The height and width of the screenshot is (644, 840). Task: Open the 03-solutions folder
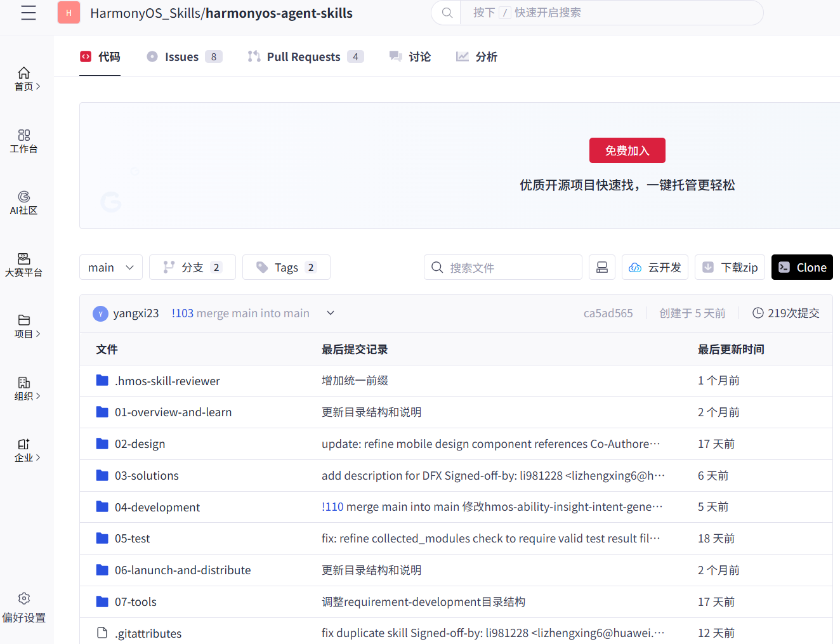tap(147, 475)
